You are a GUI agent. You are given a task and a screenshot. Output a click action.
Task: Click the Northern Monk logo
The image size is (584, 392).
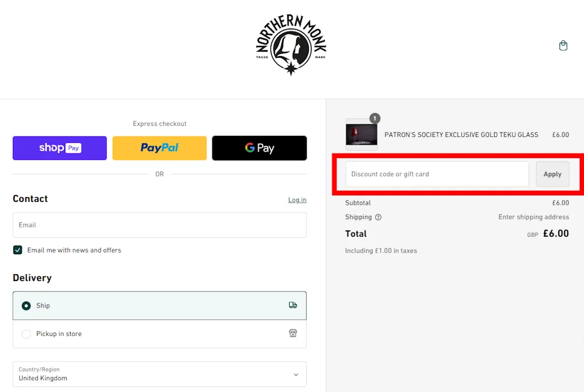(x=291, y=45)
